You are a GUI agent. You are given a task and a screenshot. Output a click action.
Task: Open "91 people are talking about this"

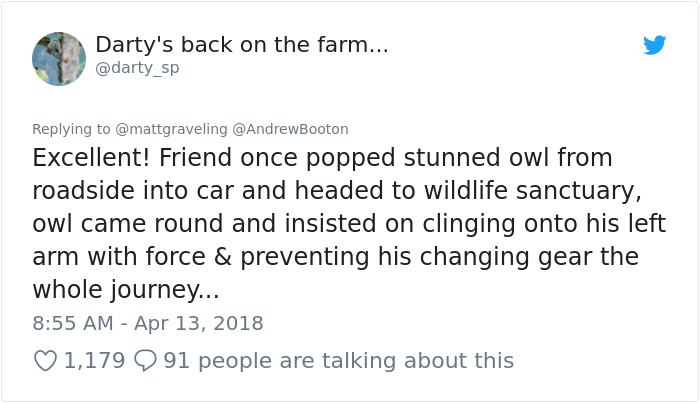pos(338,360)
